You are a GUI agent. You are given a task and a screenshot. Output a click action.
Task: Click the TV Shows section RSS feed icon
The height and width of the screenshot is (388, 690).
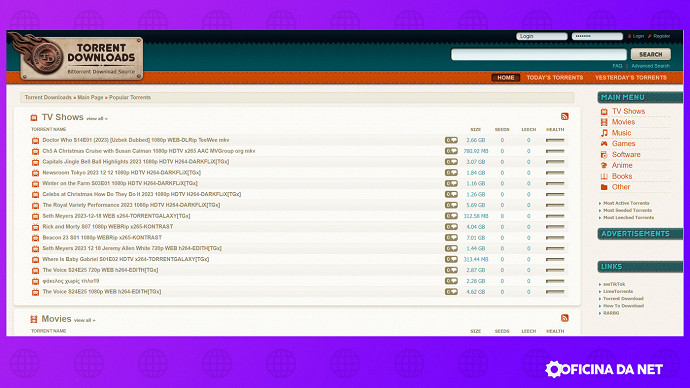click(565, 117)
